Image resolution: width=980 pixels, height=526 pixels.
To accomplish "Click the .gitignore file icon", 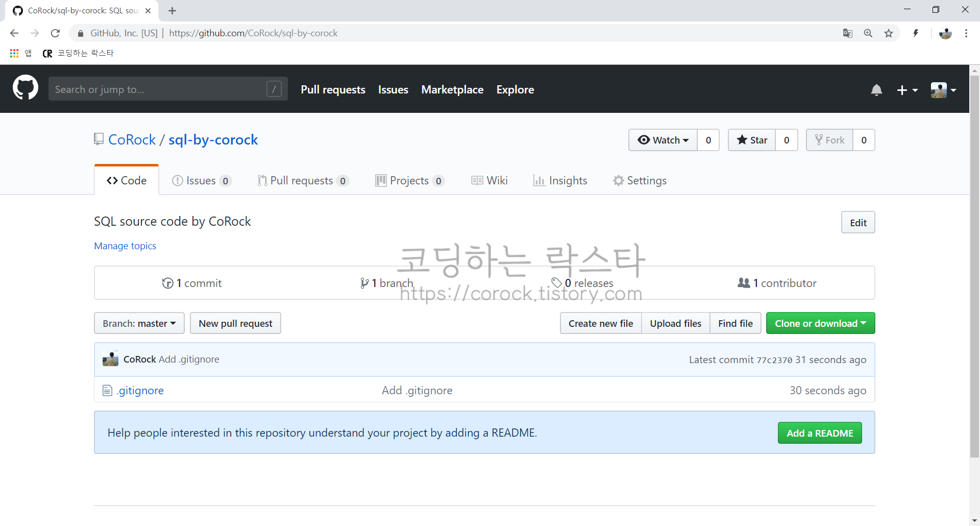I will coord(107,391).
